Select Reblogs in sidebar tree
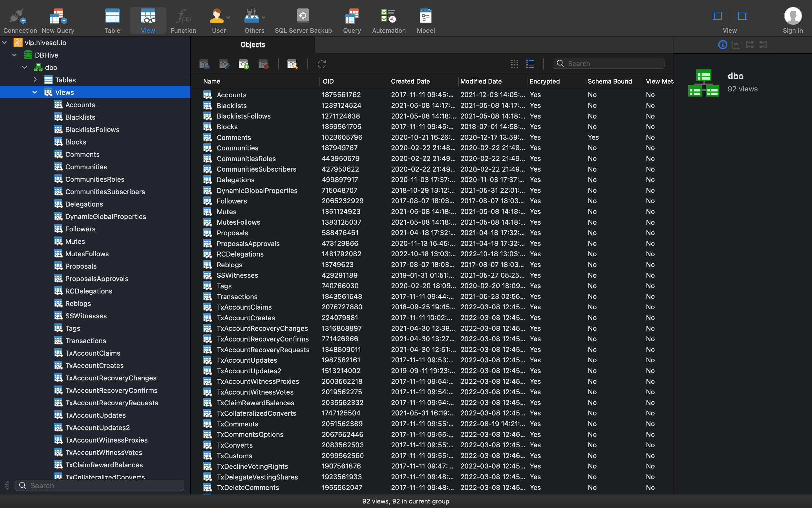The height and width of the screenshot is (508, 812). pos(78,303)
